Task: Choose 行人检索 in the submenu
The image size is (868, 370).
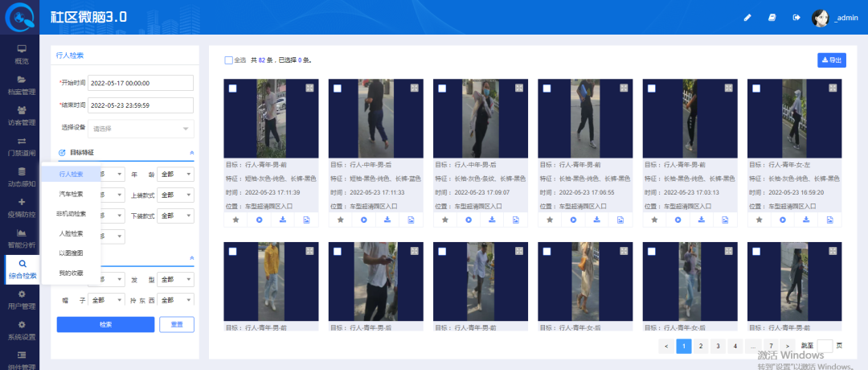Action: 72,174
